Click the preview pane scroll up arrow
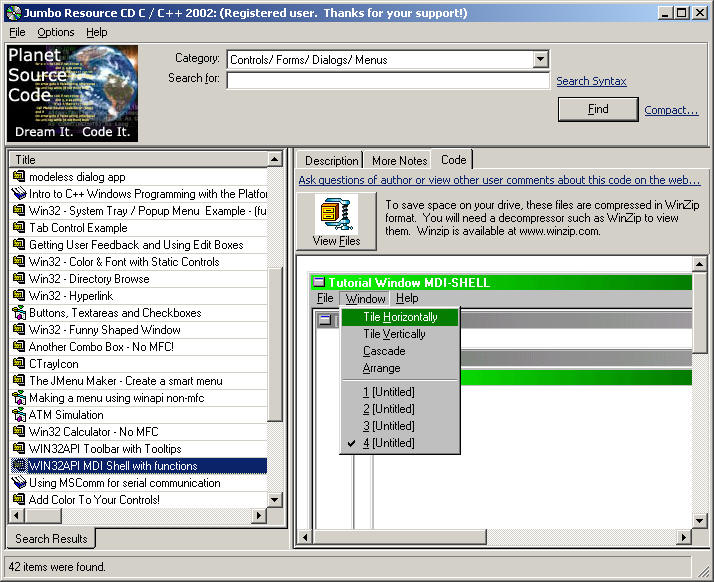 tap(699, 263)
